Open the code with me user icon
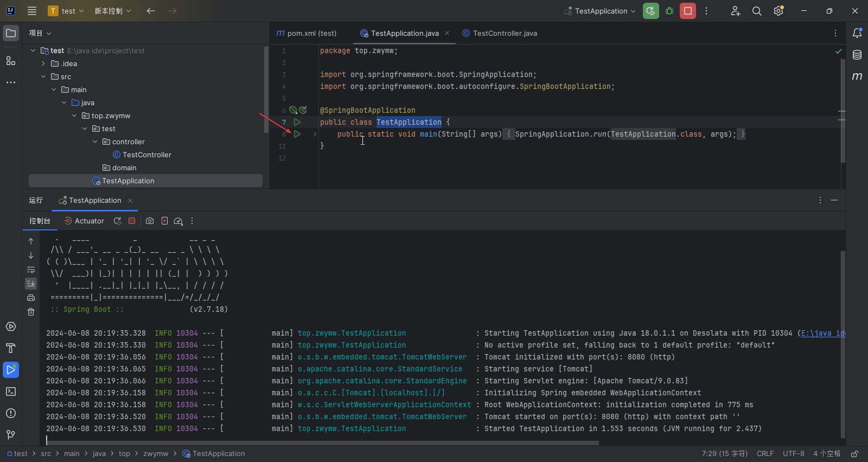The height and width of the screenshot is (462, 868). (x=735, y=11)
